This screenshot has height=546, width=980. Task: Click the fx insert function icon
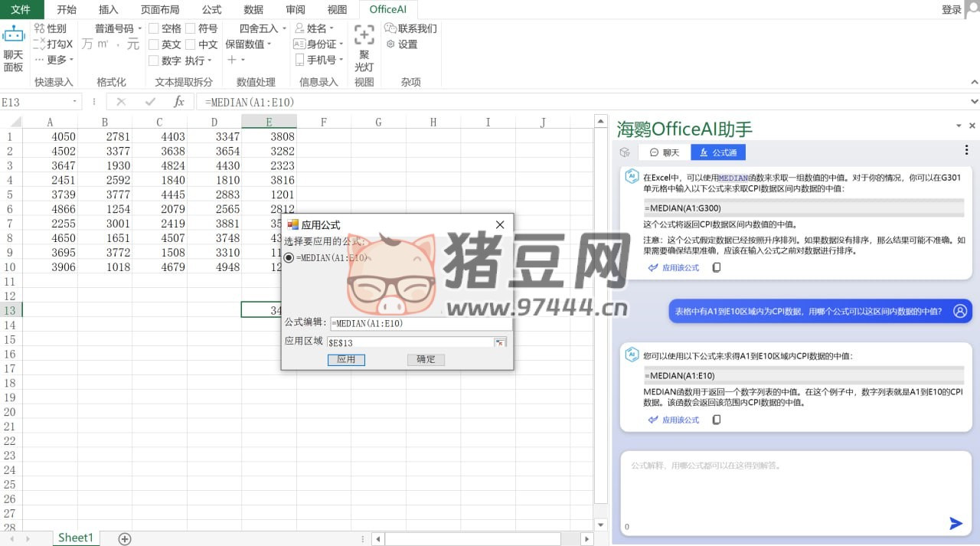pos(178,102)
